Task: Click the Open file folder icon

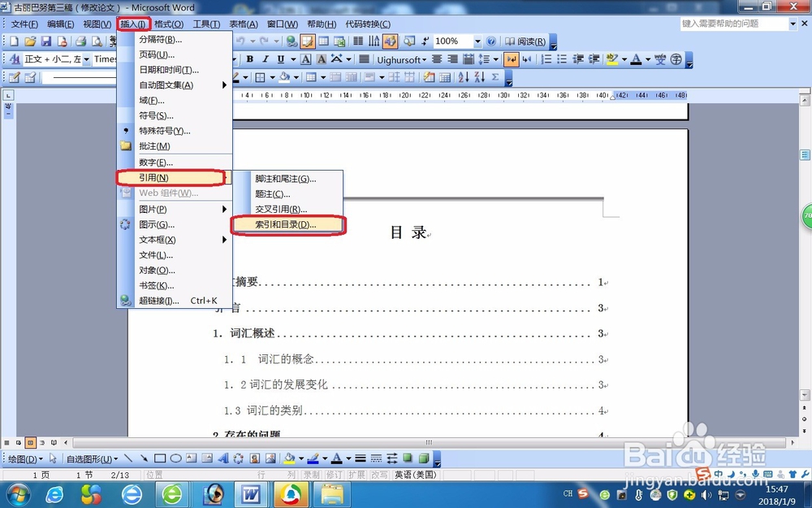Action: [x=30, y=41]
